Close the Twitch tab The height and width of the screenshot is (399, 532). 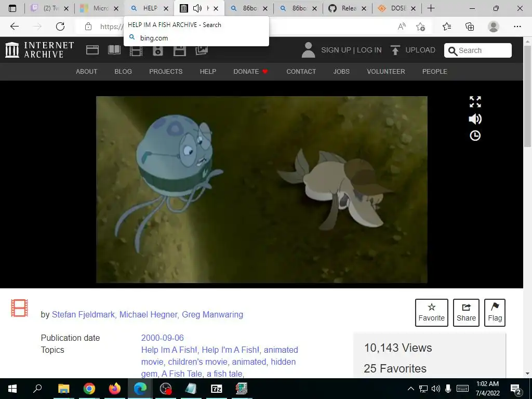coord(66,8)
